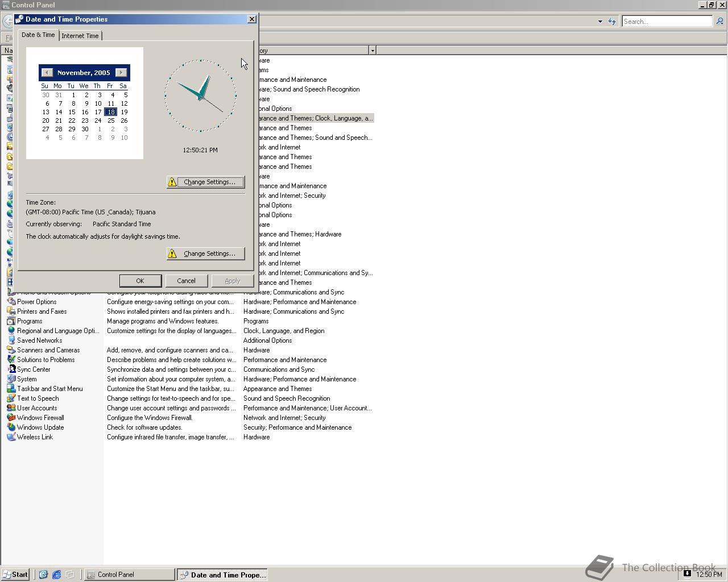Click the Programs icon in the list
This screenshot has width=728, height=582.
point(11,321)
